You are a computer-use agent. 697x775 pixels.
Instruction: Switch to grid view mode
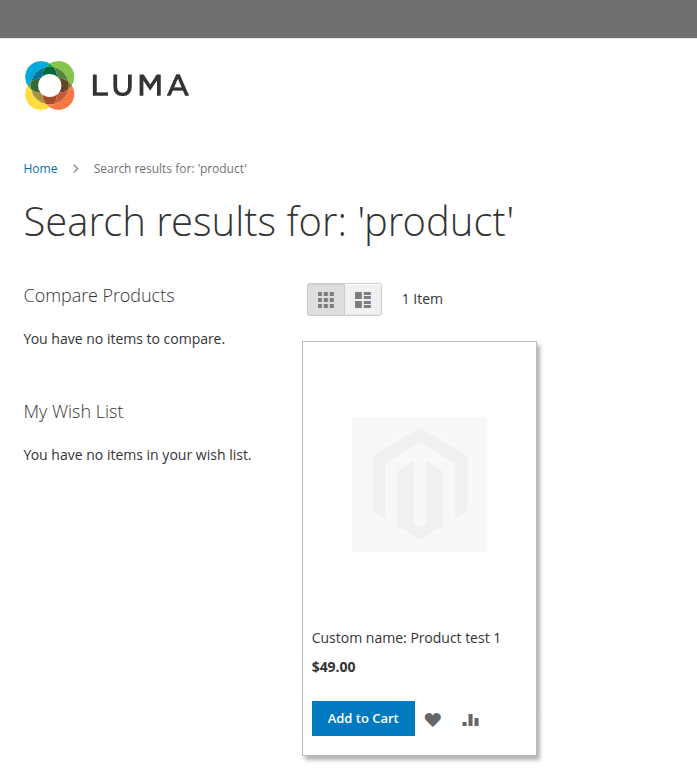click(326, 300)
